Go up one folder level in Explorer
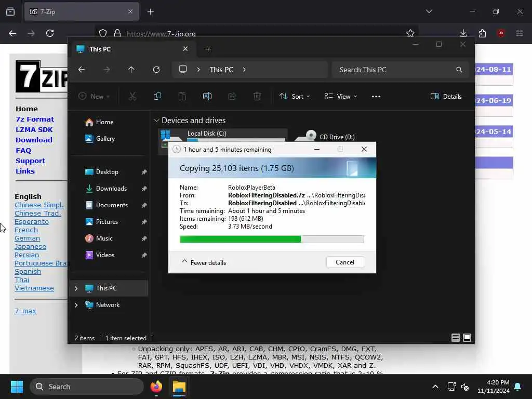The image size is (532, 399). (x=131, y=70)
